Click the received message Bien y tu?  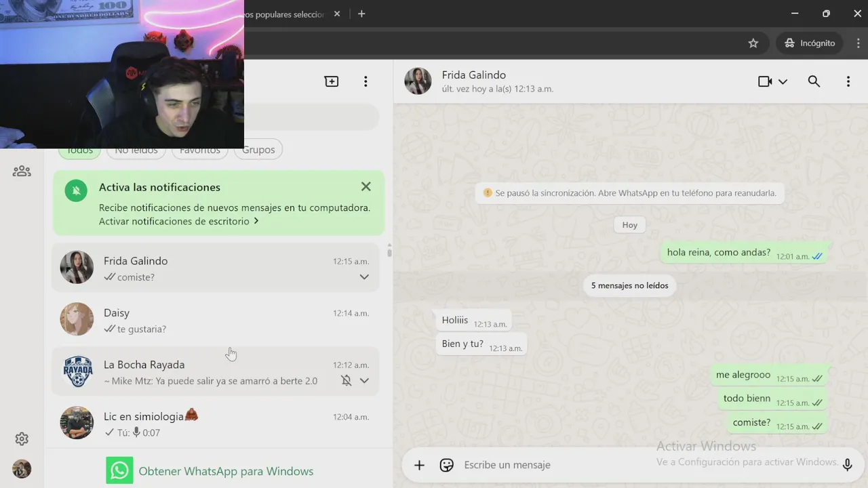481,344
